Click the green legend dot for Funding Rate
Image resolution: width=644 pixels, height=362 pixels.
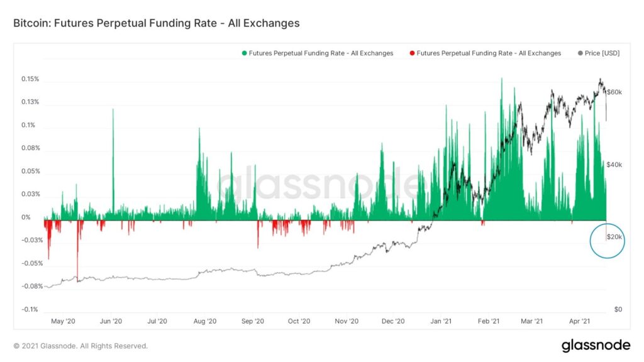(244, 53)
